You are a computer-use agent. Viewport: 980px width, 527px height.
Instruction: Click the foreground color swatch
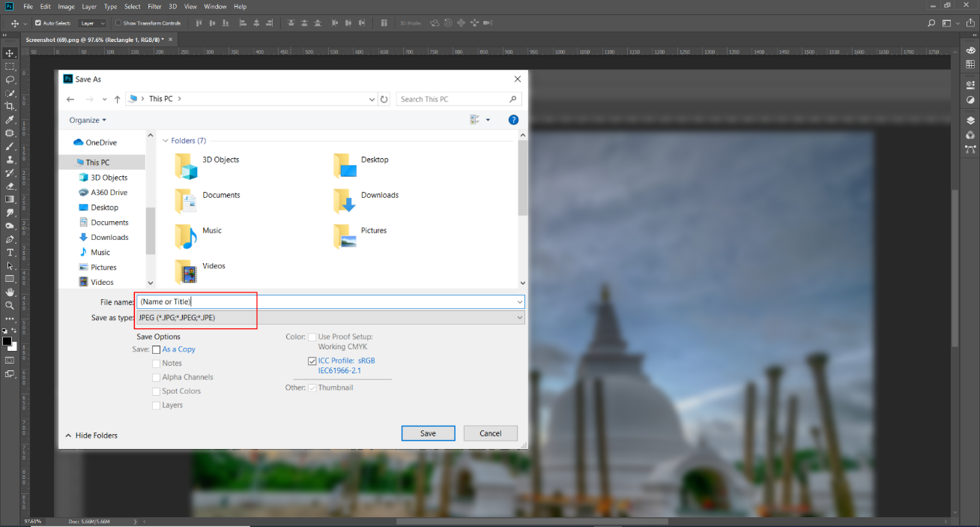point(7,341)
